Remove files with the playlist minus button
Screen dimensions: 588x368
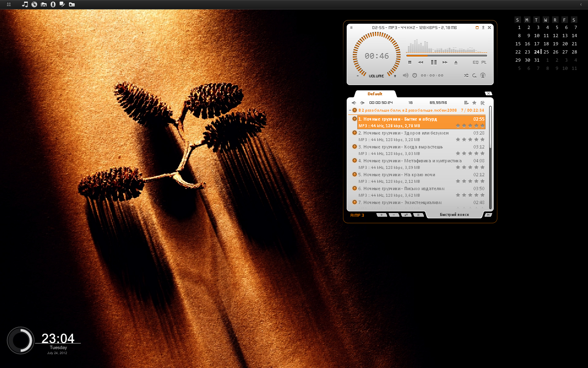[x=394, y=215]
